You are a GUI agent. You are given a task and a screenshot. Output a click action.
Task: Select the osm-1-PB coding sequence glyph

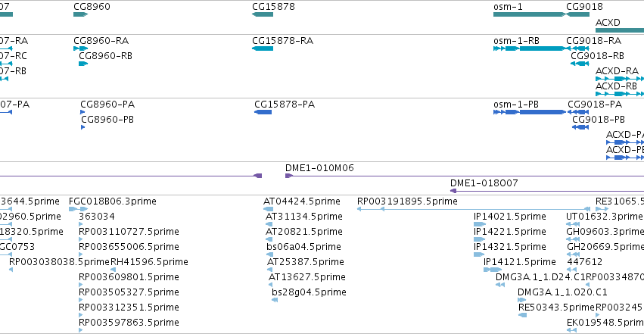tap(530, 112)
